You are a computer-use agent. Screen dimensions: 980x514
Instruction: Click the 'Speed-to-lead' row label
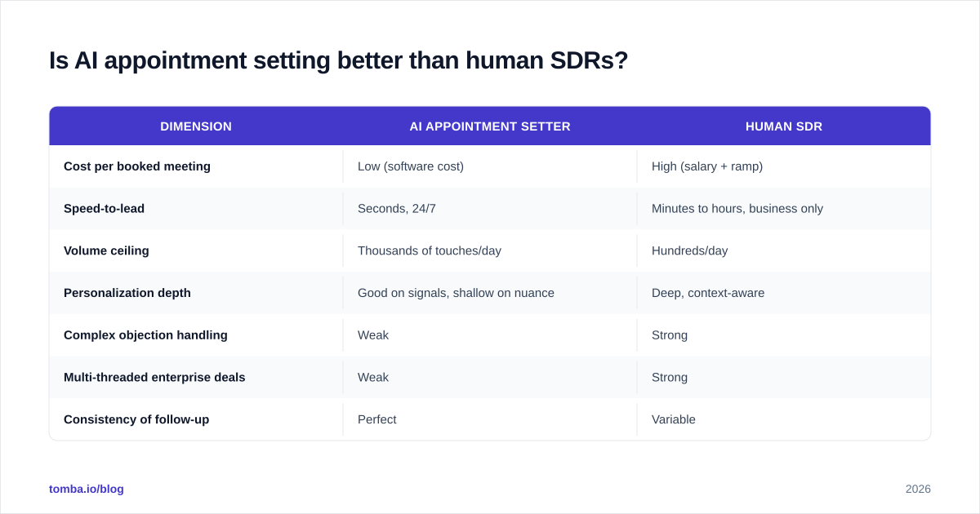coord(104,209)
